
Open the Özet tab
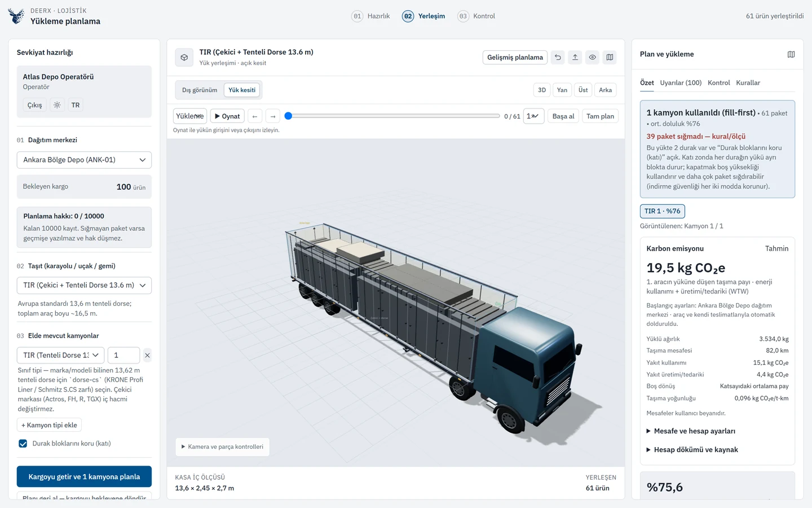coord(647,82)
